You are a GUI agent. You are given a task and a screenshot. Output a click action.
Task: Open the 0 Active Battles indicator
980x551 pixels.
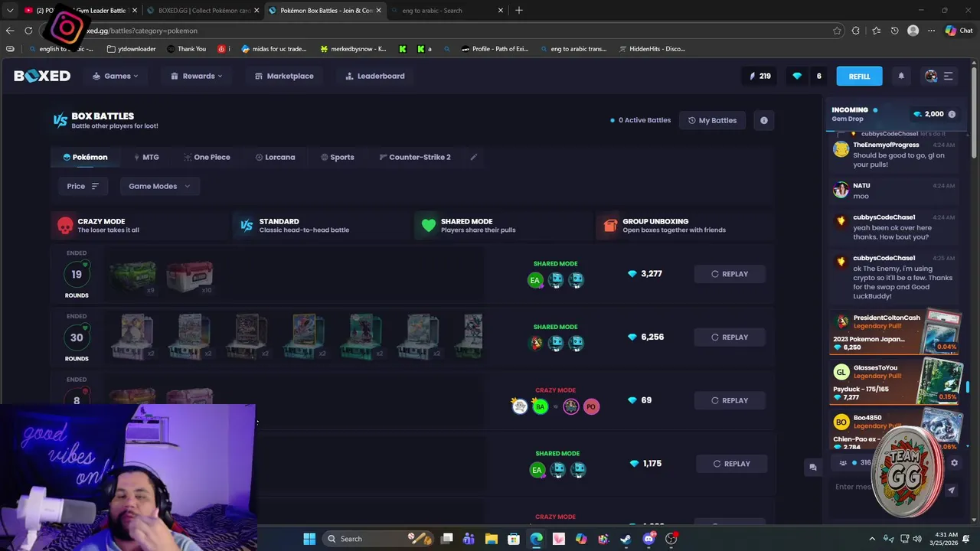(x=640, y=120)
